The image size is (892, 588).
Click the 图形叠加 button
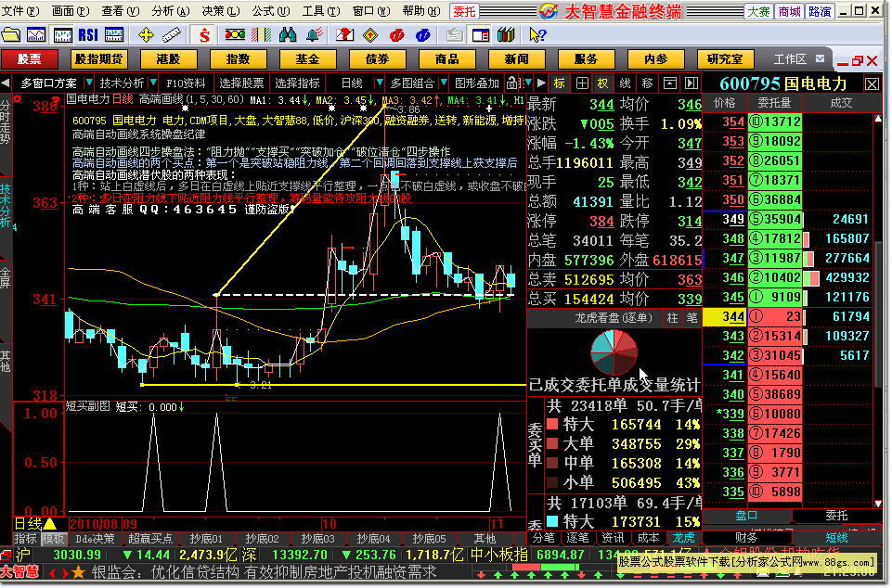[x=477, y=83]
